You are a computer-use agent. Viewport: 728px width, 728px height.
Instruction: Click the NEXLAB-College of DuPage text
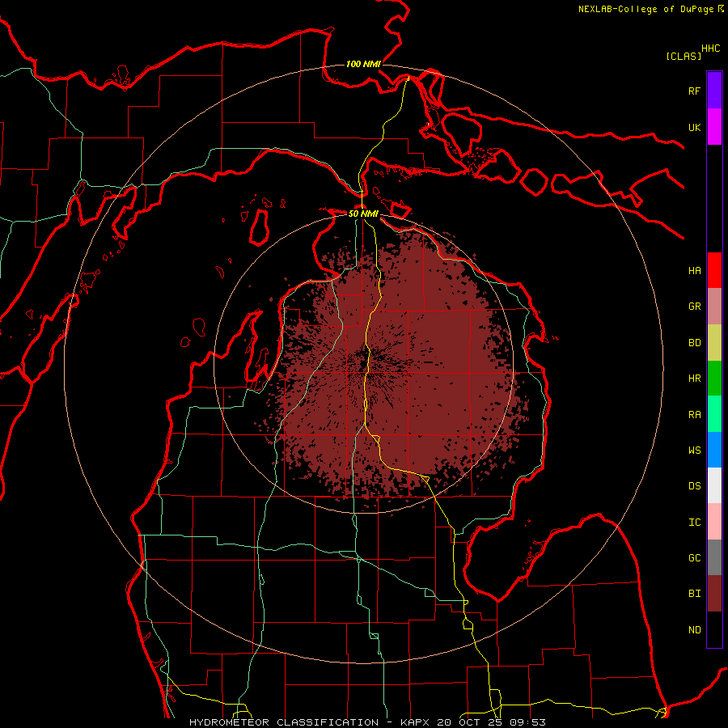coord(645,9)
